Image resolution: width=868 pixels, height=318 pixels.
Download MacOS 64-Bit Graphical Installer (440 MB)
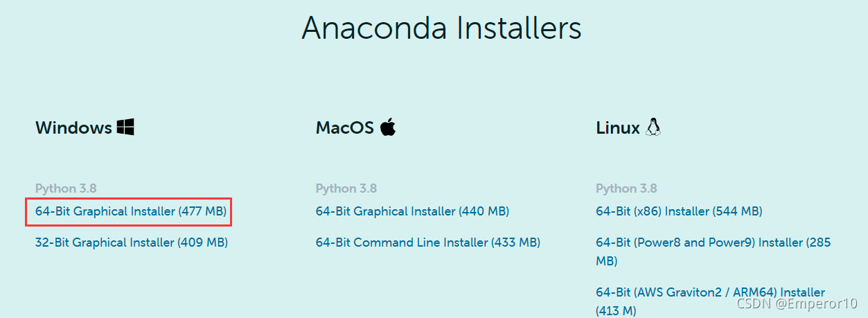[x=412, y=211]
